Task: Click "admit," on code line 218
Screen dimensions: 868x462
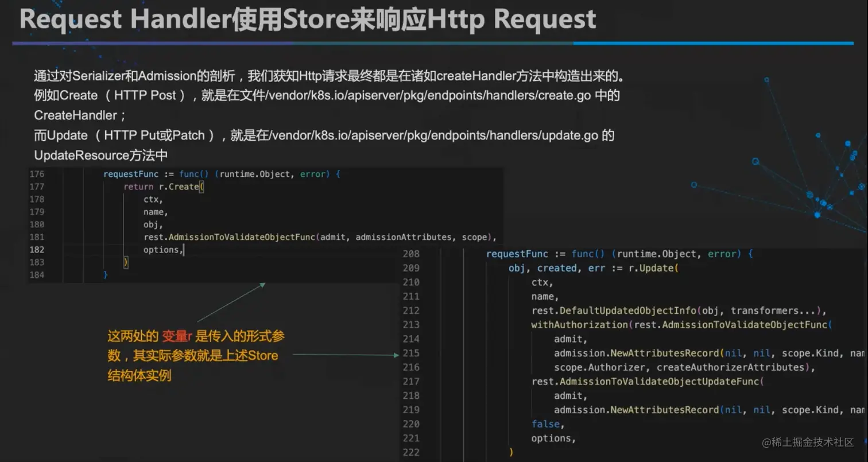Action: [x=571, y=396]
